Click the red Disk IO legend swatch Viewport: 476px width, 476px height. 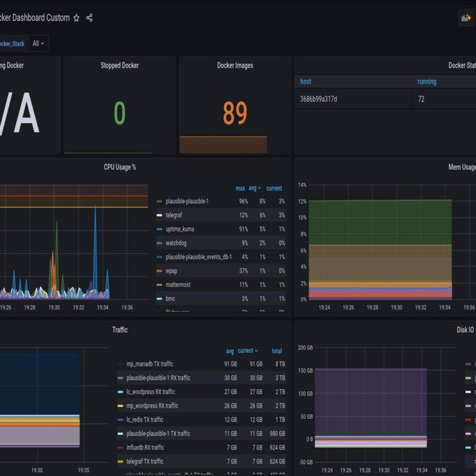pyautogui.click(x=468, y=420)
